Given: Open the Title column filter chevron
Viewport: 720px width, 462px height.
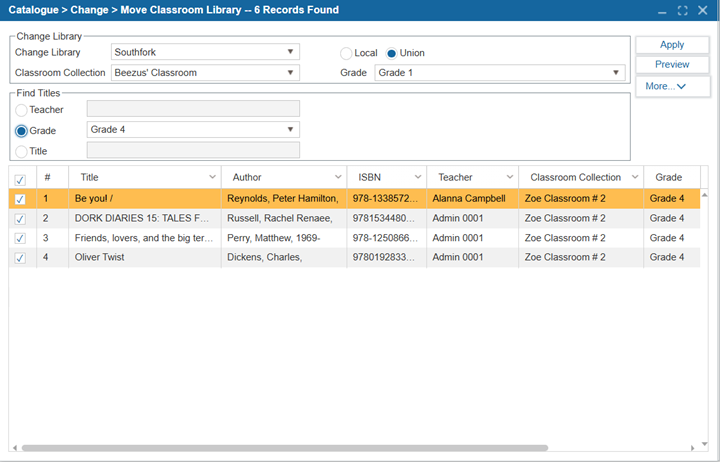Looking at the screenshot, I should coord(212,177).
